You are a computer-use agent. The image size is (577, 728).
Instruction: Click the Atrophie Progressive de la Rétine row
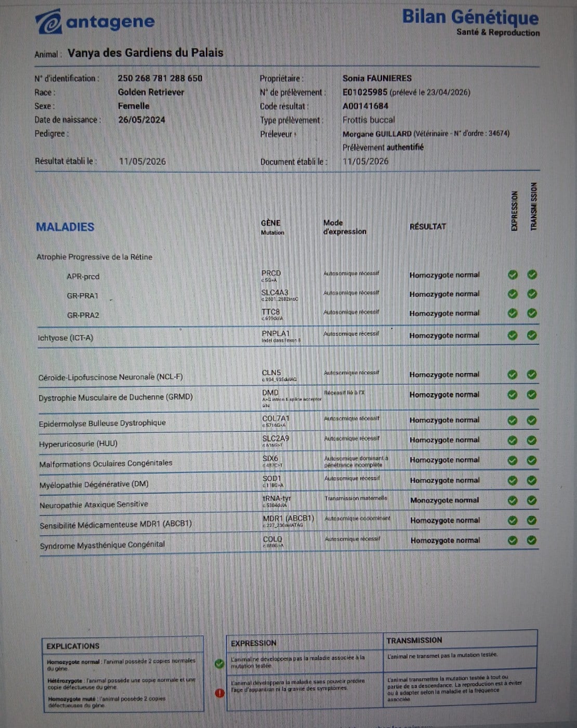[95, 257]
